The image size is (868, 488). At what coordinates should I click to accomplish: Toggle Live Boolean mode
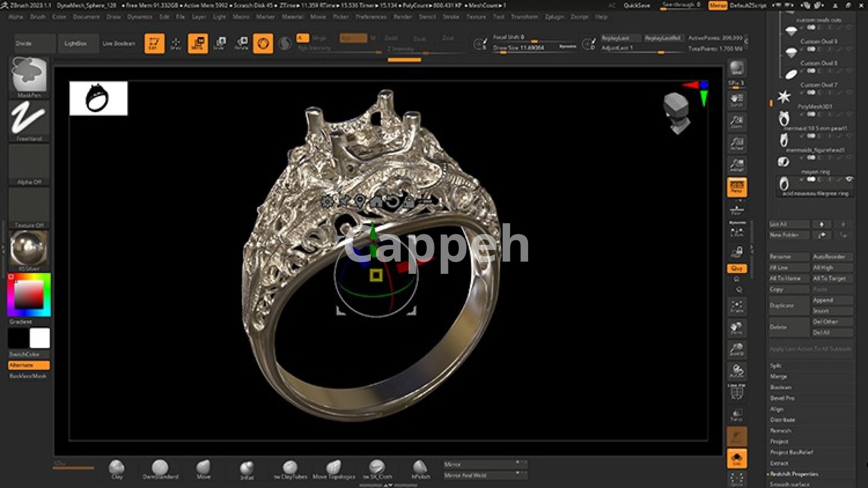(x=118, y=43)
